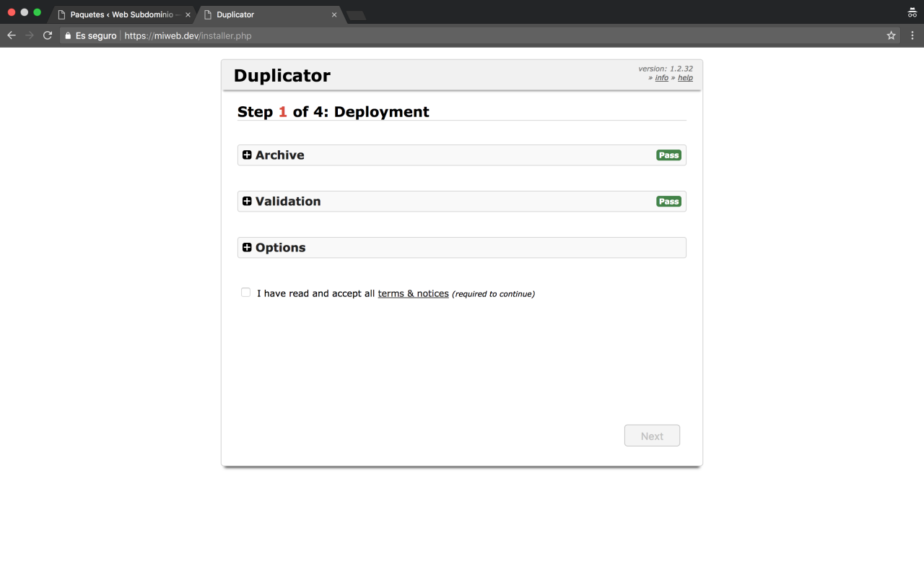Click the Next button
924x578 pixels.
652,436
